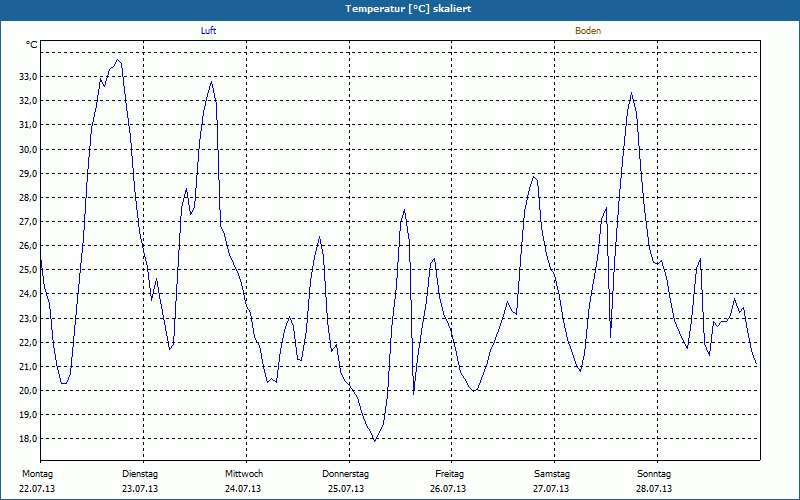Click the 20,0 y-axis value
Image resolution: width=800 pixels, height=500 pixels.
point(29,391)
